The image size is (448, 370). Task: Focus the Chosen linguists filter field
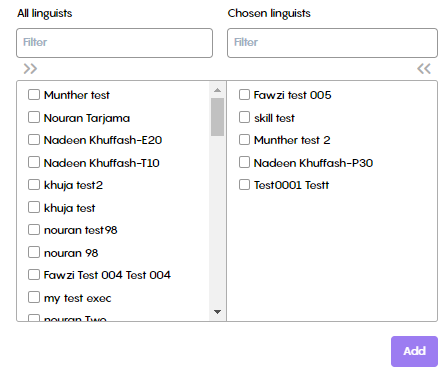332,43
